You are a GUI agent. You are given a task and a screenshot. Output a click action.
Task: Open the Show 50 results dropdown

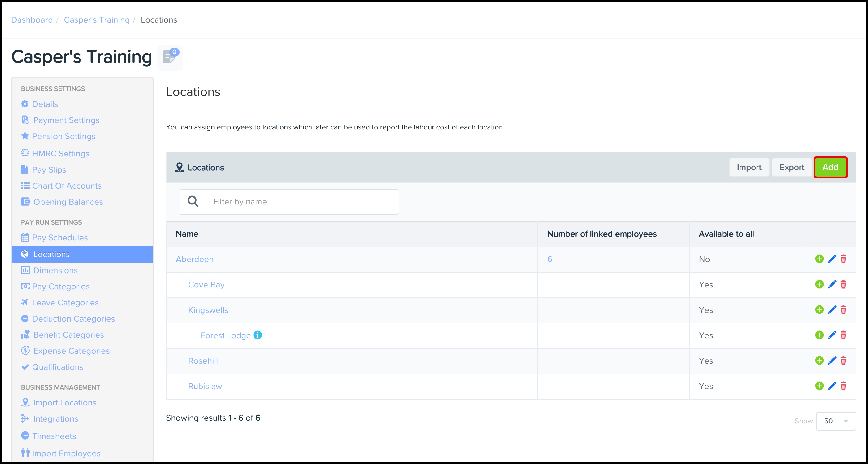click(835, 421)
